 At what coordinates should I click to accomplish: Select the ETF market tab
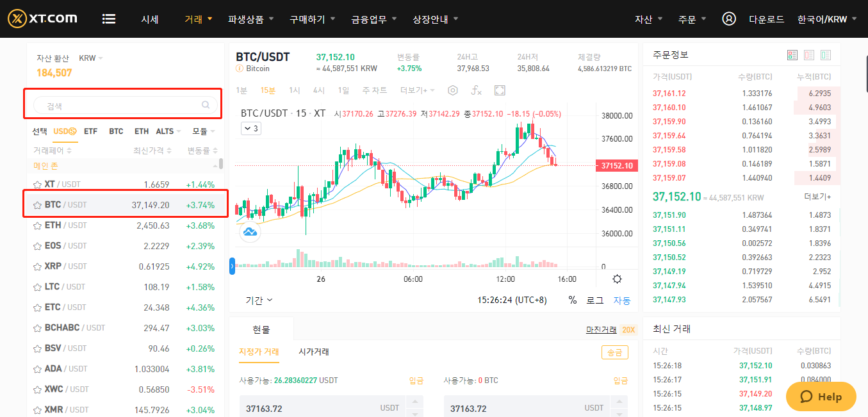pyautogui.click(x=91, y=131)
